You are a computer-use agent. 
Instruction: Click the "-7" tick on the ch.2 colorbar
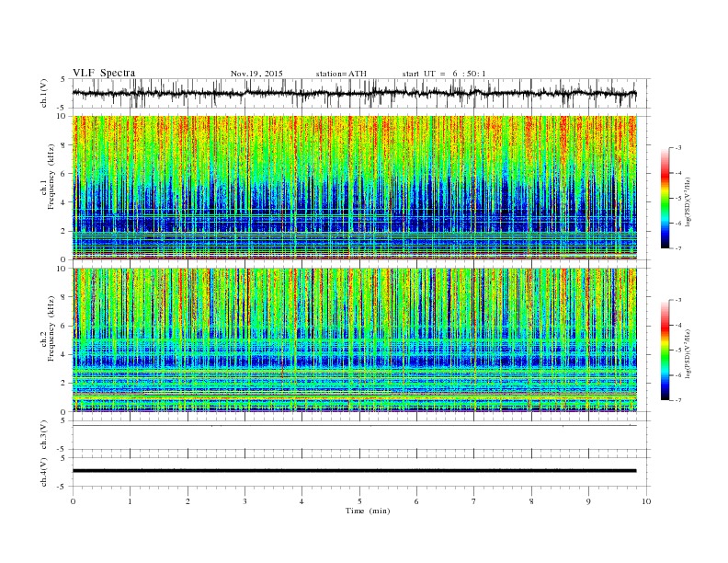pyautogui.click(x=678, y=400)
